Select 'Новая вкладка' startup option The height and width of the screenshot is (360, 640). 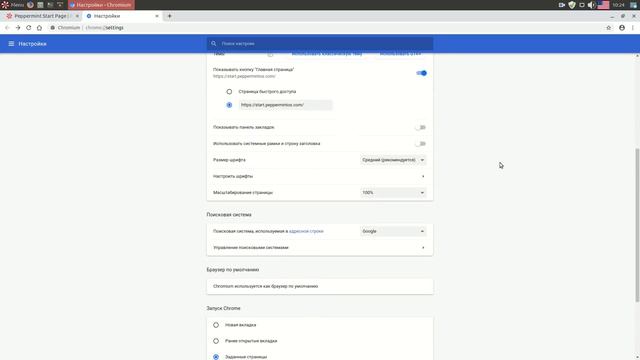point(216,325)
